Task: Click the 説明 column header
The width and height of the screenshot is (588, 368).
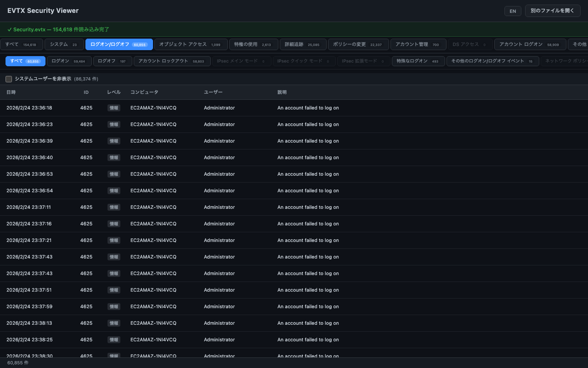Action: coord(282,92)
